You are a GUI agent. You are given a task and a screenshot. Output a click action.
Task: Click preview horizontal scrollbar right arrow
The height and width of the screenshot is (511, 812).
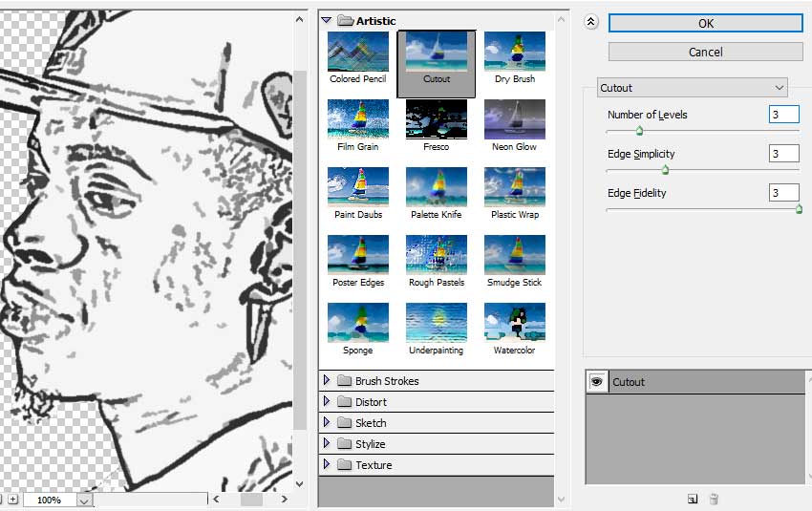pos(284,500)
